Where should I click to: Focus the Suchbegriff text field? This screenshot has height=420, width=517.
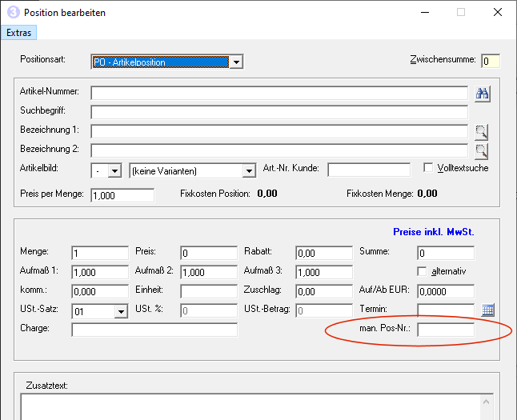click(279, 113)
